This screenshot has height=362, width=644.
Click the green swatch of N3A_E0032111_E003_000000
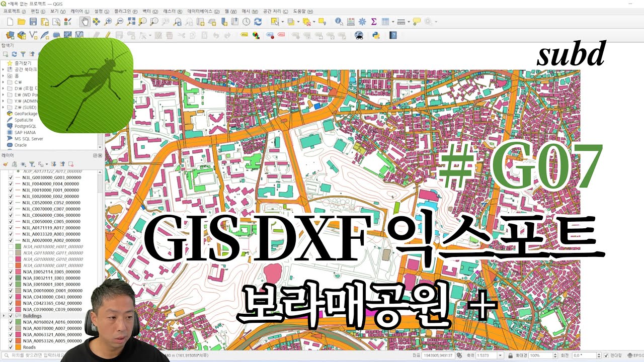point(18,278)
